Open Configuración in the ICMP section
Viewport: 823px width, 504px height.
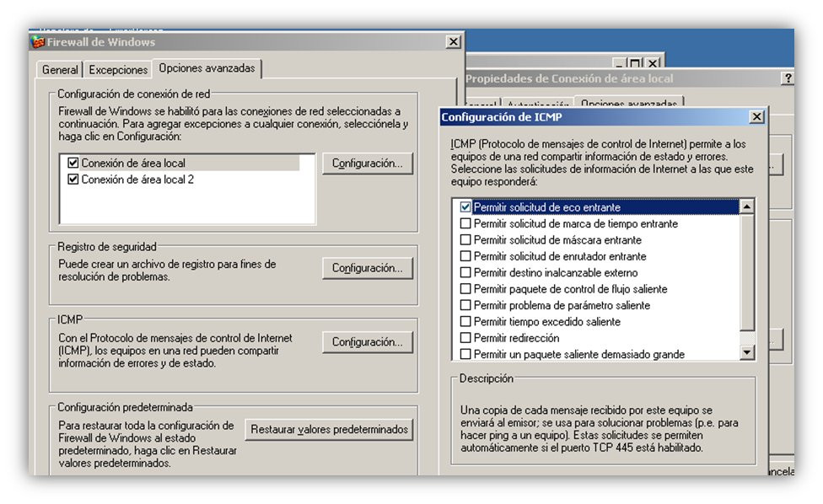(368, 342)
